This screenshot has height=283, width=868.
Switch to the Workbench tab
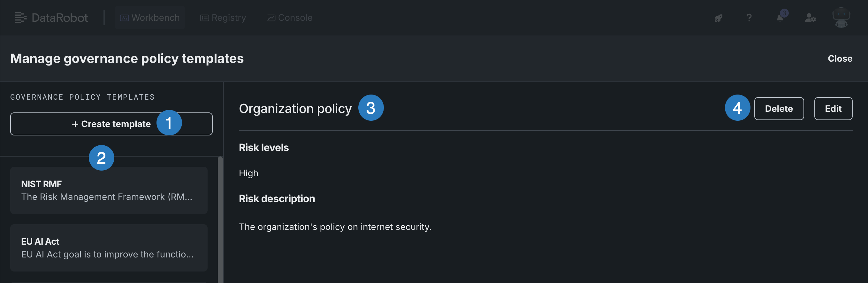155,18
